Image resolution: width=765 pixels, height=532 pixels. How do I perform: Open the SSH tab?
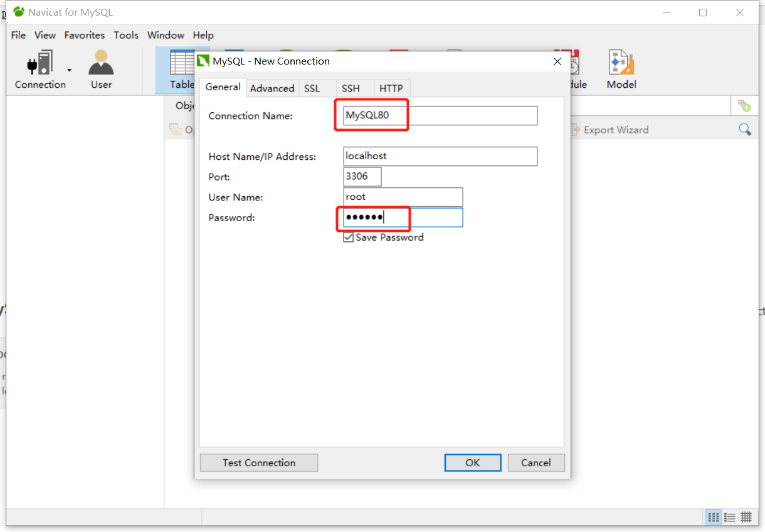pos(351,88)
